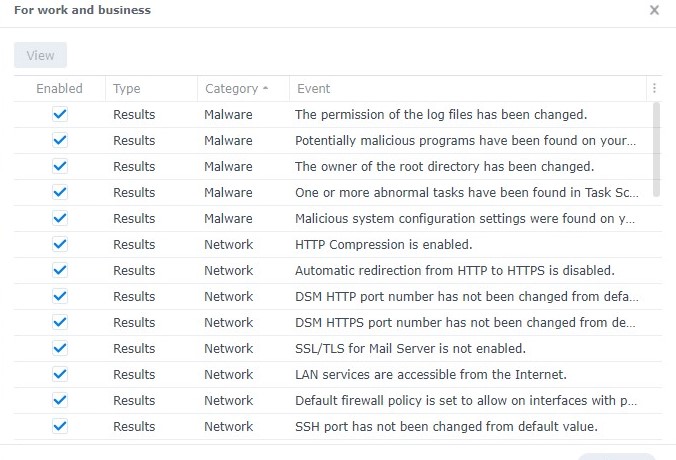The height and width of the screenshot is (460, 676).
Task: Toggle LAN services accessible from Internet checkbox
Action: click(x=60, y=374)
